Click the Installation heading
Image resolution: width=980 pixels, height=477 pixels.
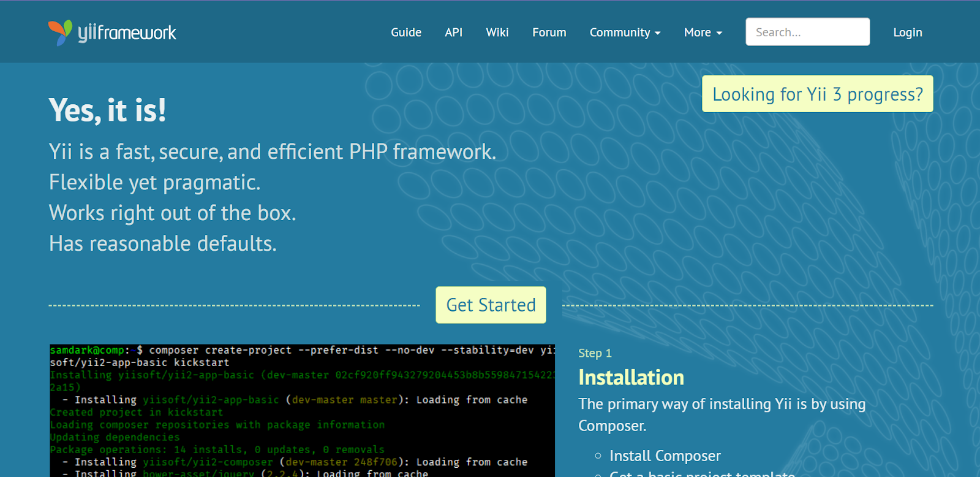[631, 377]
